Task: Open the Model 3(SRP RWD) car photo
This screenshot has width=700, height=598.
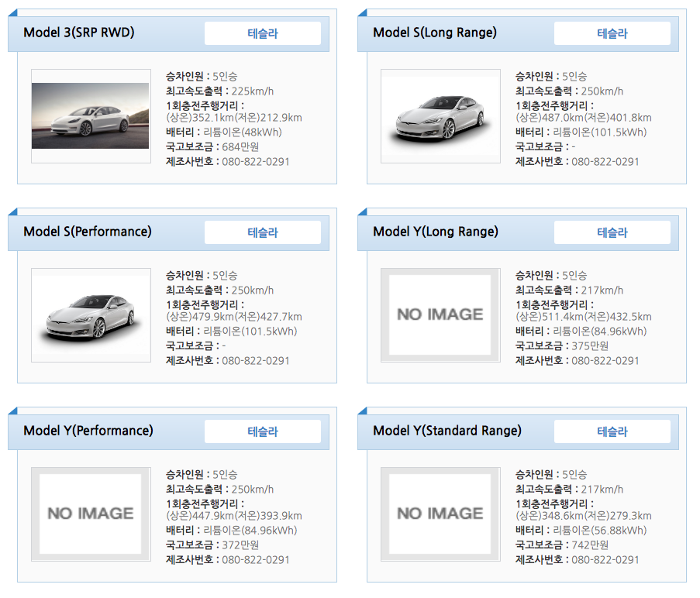Action: pyautogui.click(x=91, y=116)
